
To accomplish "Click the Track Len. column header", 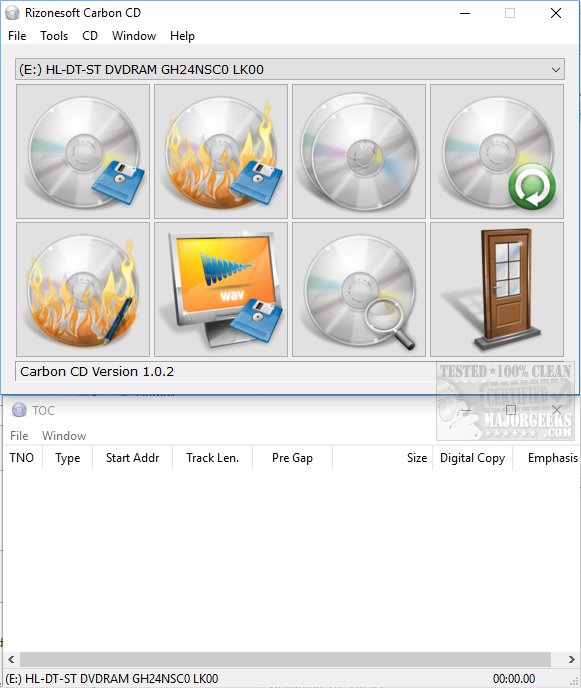I will point(212,458).
